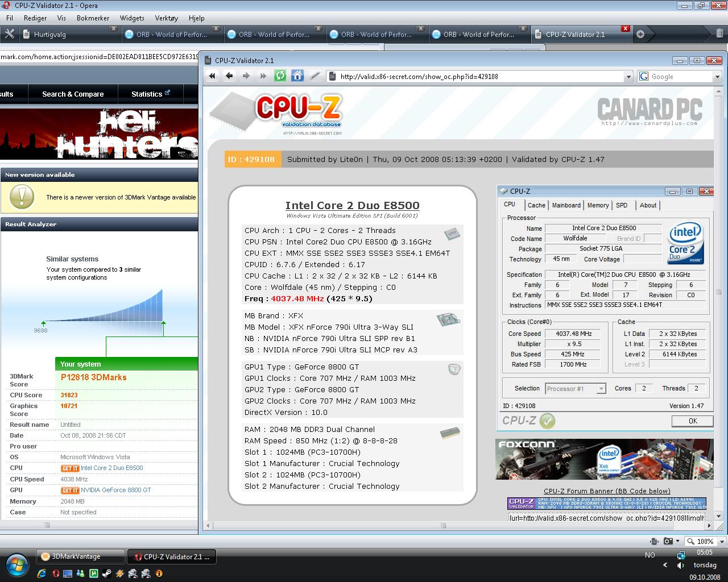Launch uTorrent from quick launch
728x582 pixels.
click(x=94, y=573)
